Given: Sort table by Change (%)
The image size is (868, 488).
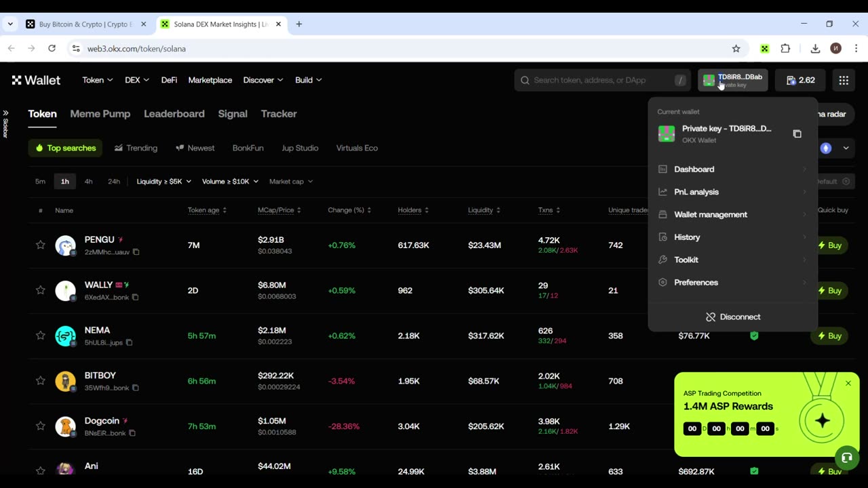Looking at the screenshot, I should click(349, 210).
